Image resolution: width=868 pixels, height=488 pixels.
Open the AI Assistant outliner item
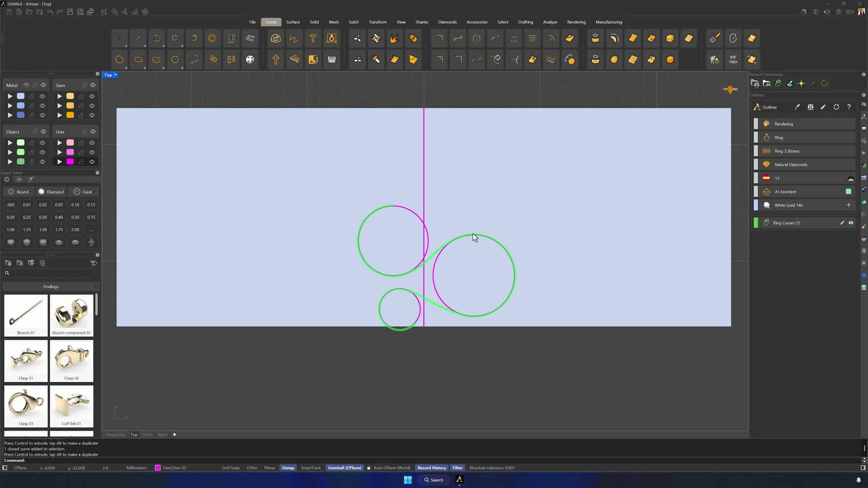pos(804,192)
